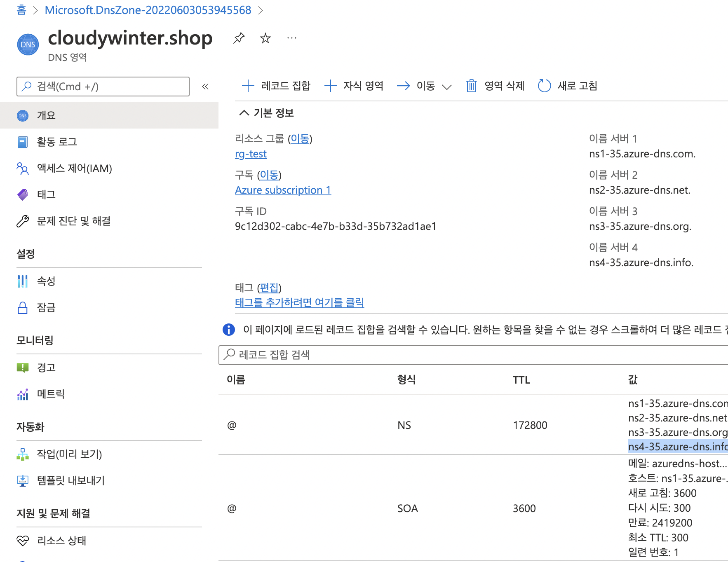Sort by TTL column header

point(521,380)
